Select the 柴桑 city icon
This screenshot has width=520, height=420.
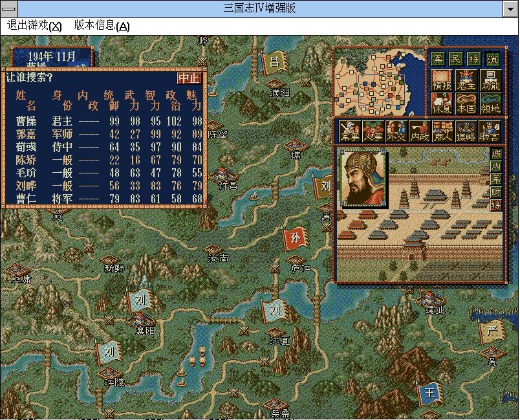coord(275,404)
